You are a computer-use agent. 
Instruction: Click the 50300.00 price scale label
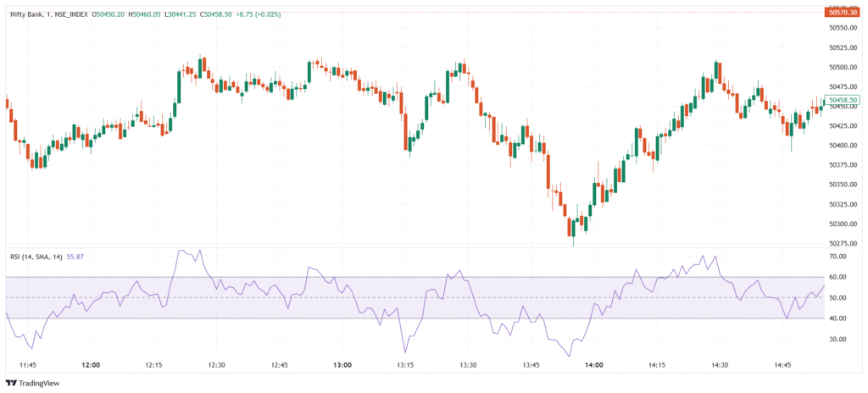point(842,224)
